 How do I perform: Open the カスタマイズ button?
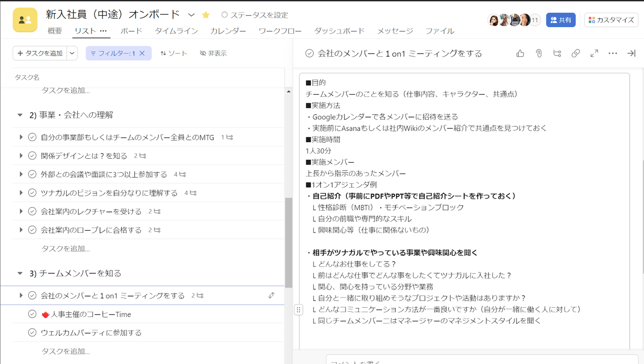click(x=611, y=20)
